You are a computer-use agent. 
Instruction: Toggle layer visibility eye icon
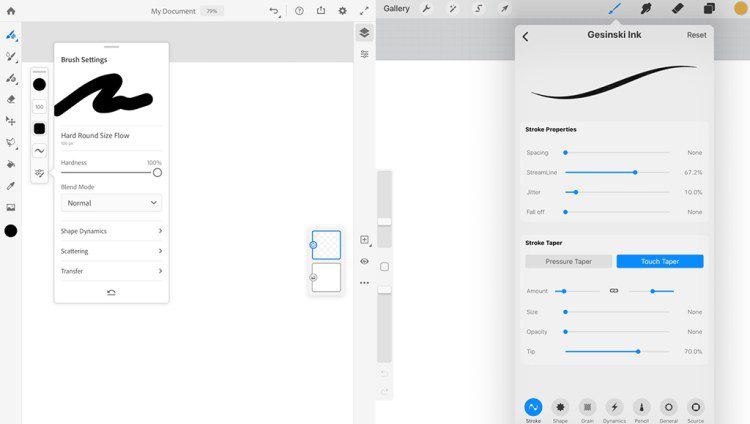(364, 261)
